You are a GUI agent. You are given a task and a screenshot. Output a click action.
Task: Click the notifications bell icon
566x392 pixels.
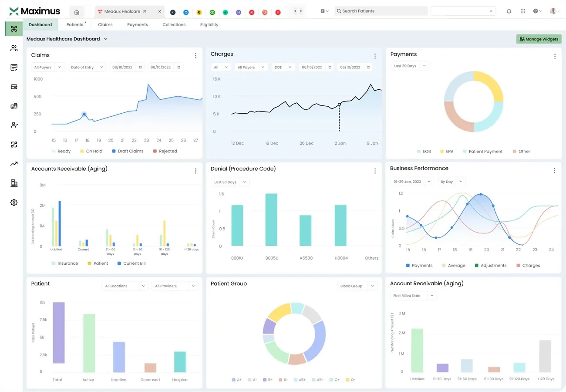(509, 11)
